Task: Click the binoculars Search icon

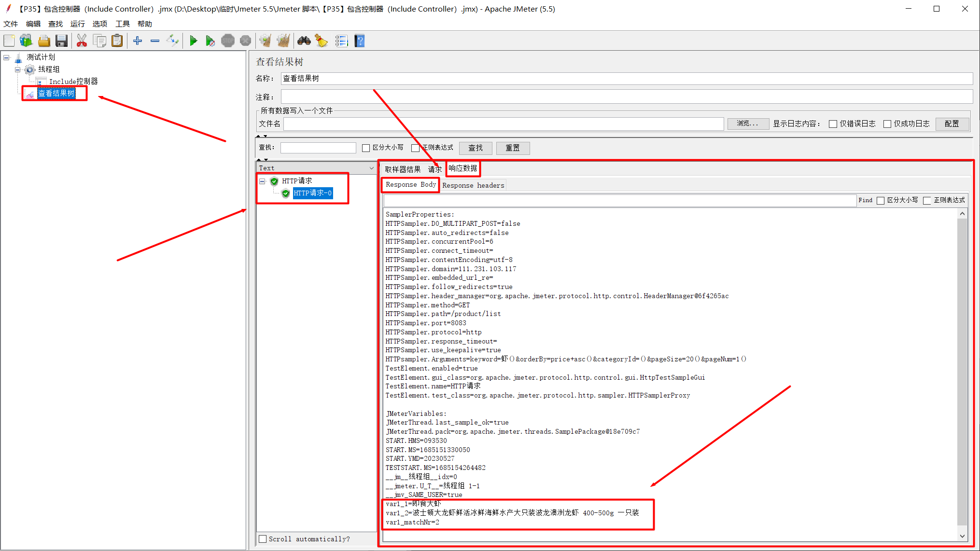Action: pos(304,41)
